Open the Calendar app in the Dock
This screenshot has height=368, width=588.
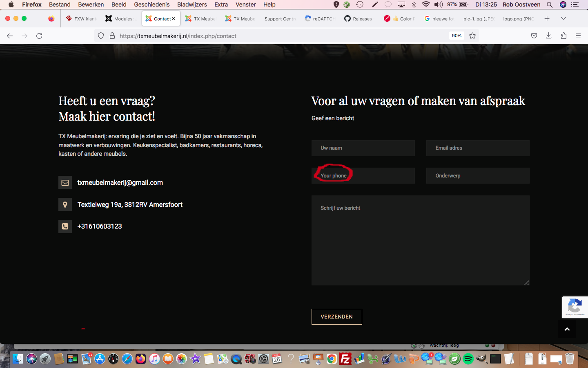point(277,359)
